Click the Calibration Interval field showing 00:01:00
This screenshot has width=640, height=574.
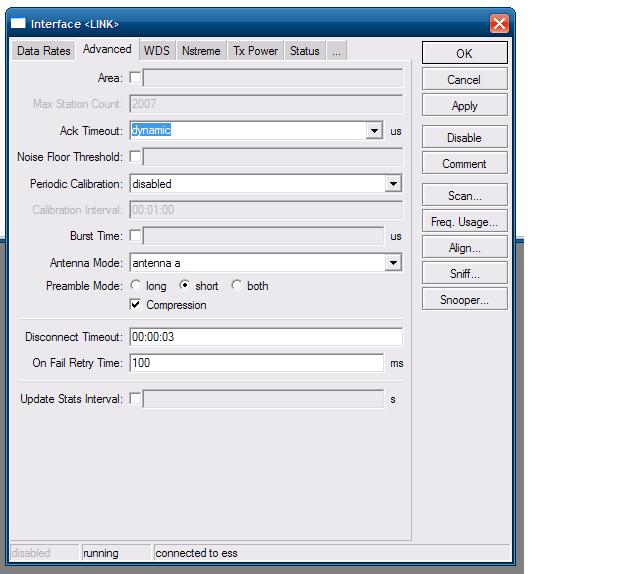[x=266, y=210]
